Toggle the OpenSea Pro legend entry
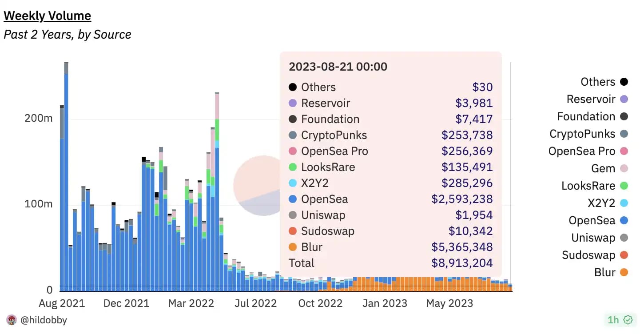The image size is (644, 334). pyautogui.click(x=588, y=151)
